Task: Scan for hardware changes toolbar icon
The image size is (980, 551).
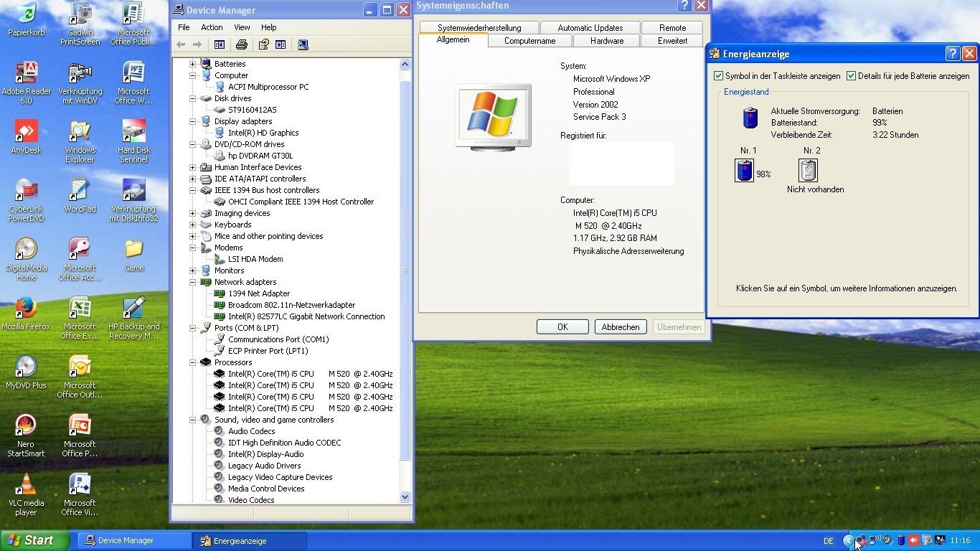Action: (303, 44)
